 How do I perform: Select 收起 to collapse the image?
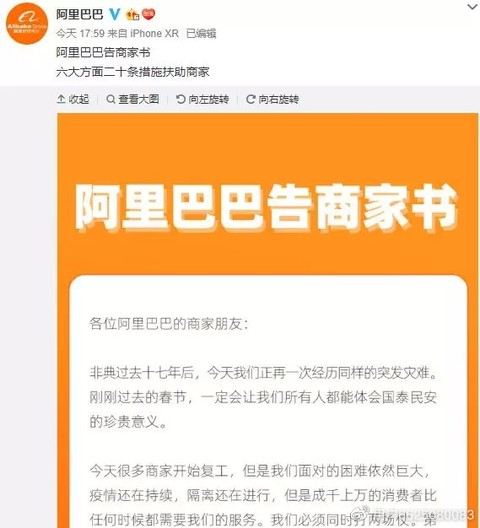click(x=79, y=99)
